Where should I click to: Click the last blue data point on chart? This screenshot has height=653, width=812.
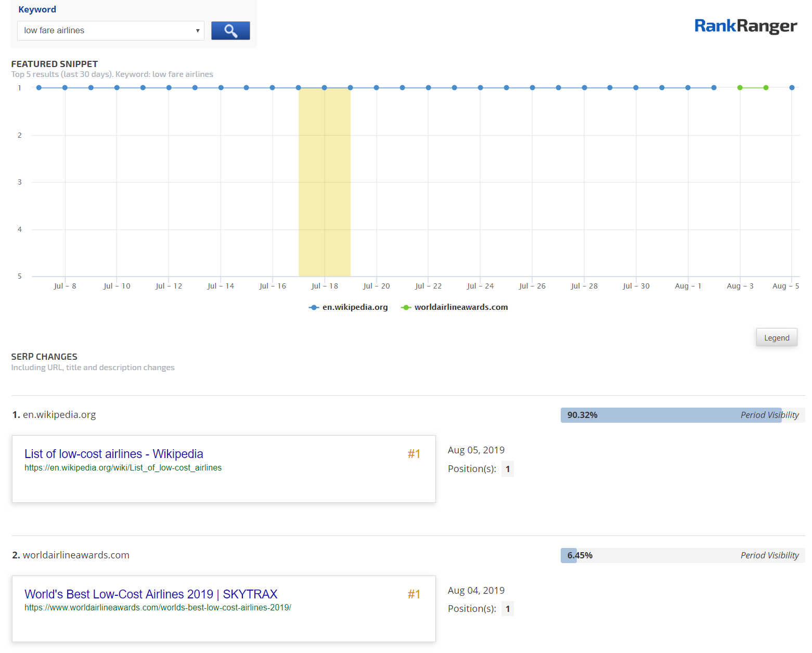[x=792, y=88]
